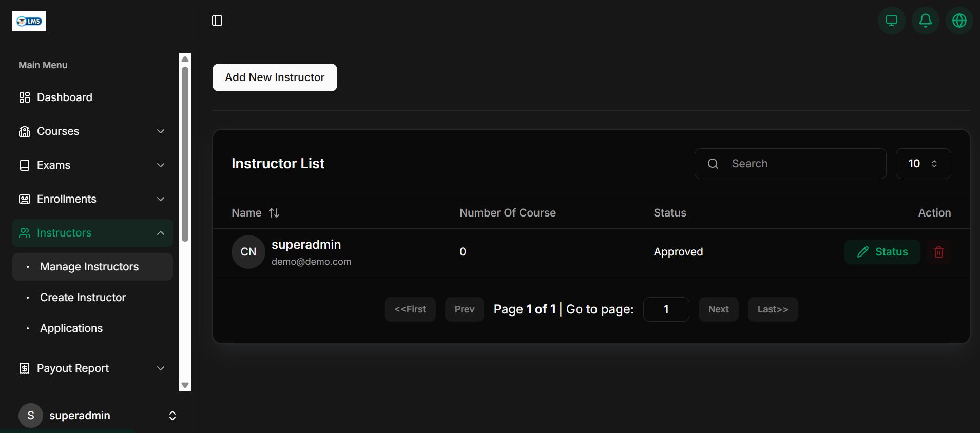Image resolution: width=980 pixels, height=433 pixels.
Task: Click the Number Of Course column header
Action: tap(507, 213)
